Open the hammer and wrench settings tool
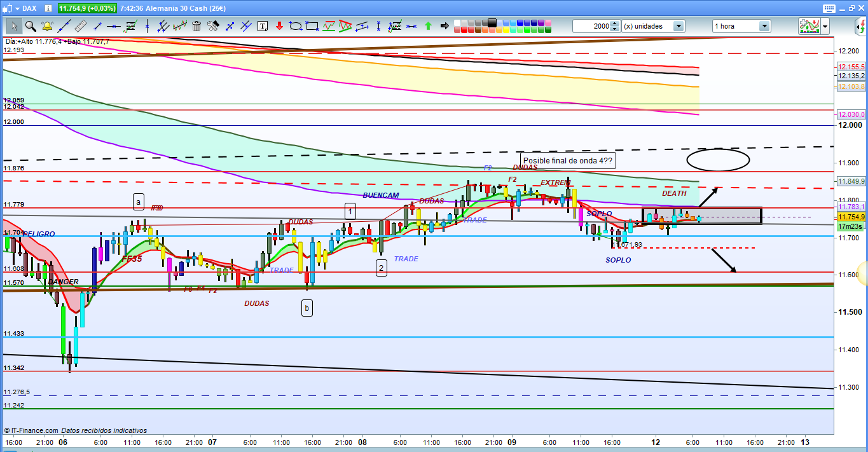The image size is (868, 452). (213, 26)
